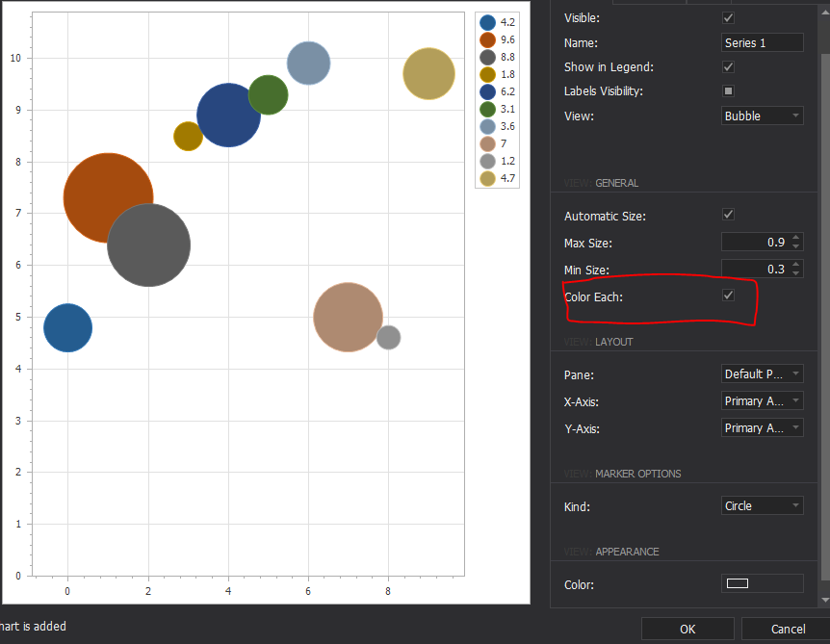Viewport: 830px width, 644px height.
Task: Open the View dropdown showing Bubble
Action: point(763,116)
